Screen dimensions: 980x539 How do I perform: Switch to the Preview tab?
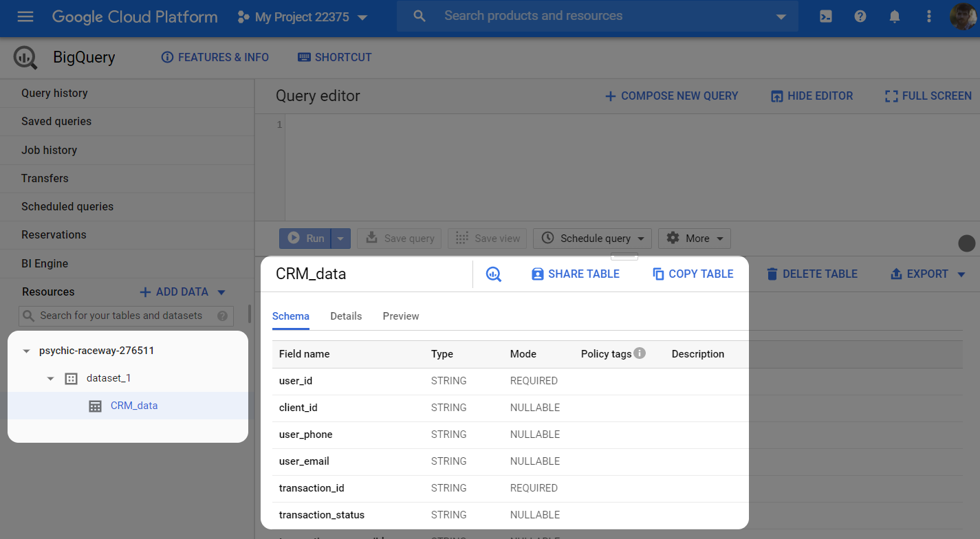[x=401, y=317]
